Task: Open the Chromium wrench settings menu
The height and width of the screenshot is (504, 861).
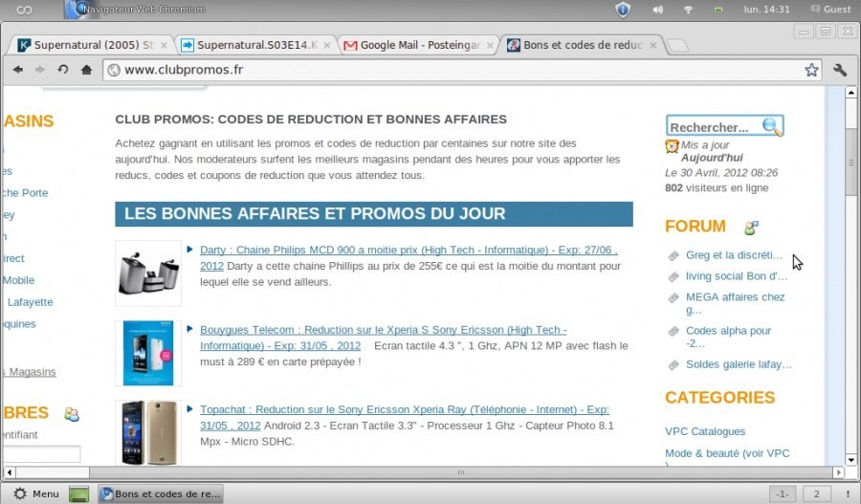Action: click(840, 70)
